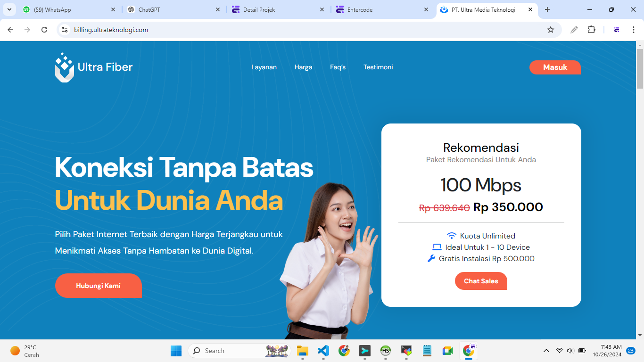Click the Hubungi Kami button
Viewport: 644px width, 362px height.
(x=99, y=286)
